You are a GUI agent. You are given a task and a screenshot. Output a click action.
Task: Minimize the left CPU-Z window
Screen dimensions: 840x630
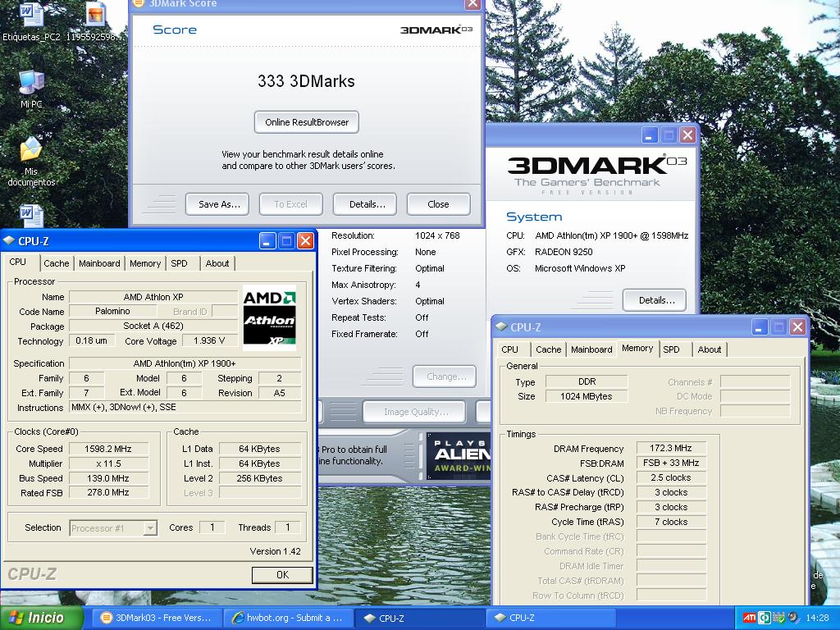[x=268, y=241]
